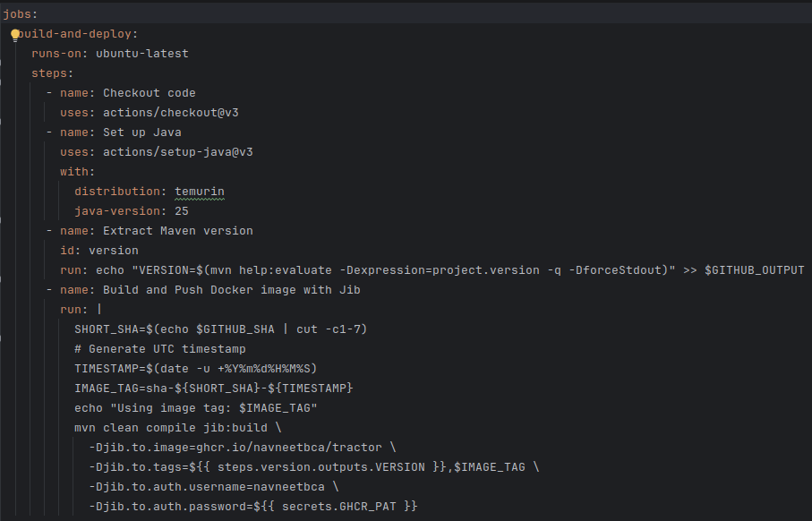The width and height of the screenshot is (812, 521).
Task: Place cursor on the jobs key
Action: [20, 14]
